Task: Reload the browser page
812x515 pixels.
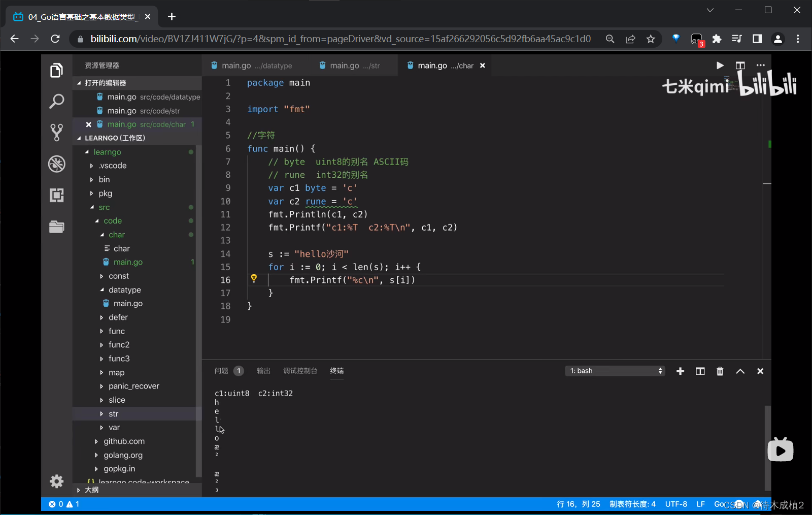Action: click(55, 39)
